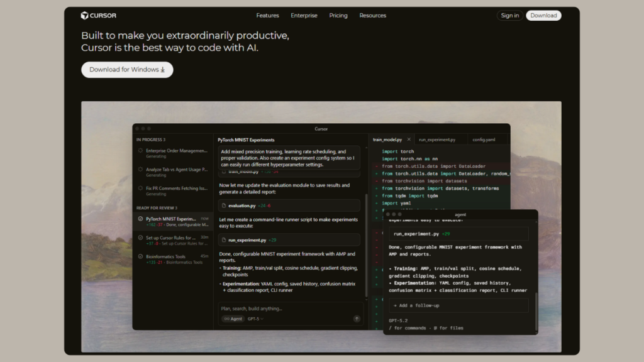
Task: Click the Sign in button
Action: click(509, 15)
